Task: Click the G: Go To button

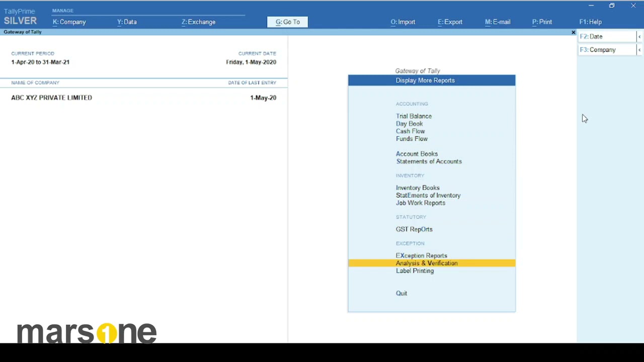Action: [x=287, y=22]
